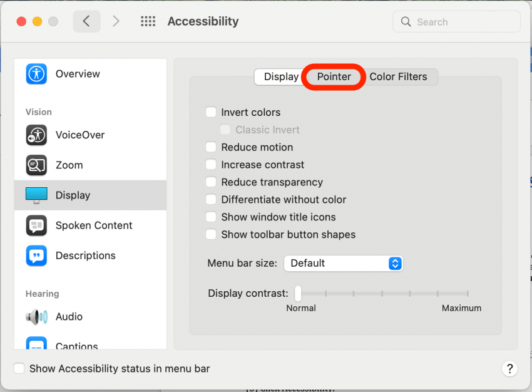This screenshot has height=392, width=532.
Task: Switch to the Pointer tab
Action: tap(334, 76)
